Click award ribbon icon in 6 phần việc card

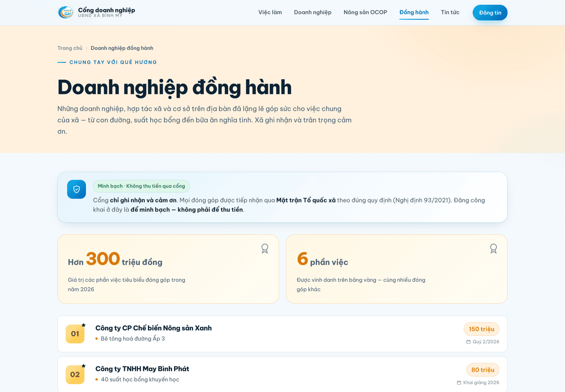pos(493,249)
